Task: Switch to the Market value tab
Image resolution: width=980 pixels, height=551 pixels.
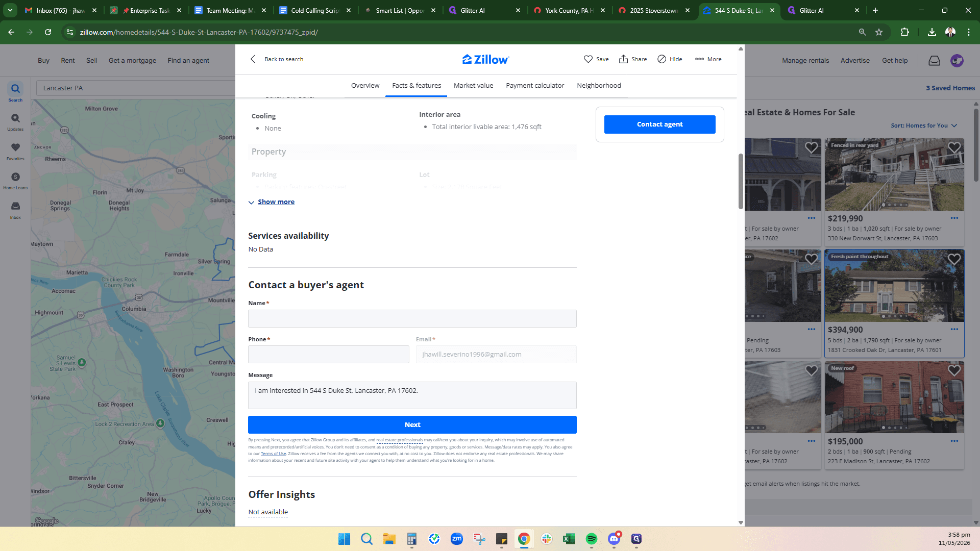Action: [x=473, y=86]
